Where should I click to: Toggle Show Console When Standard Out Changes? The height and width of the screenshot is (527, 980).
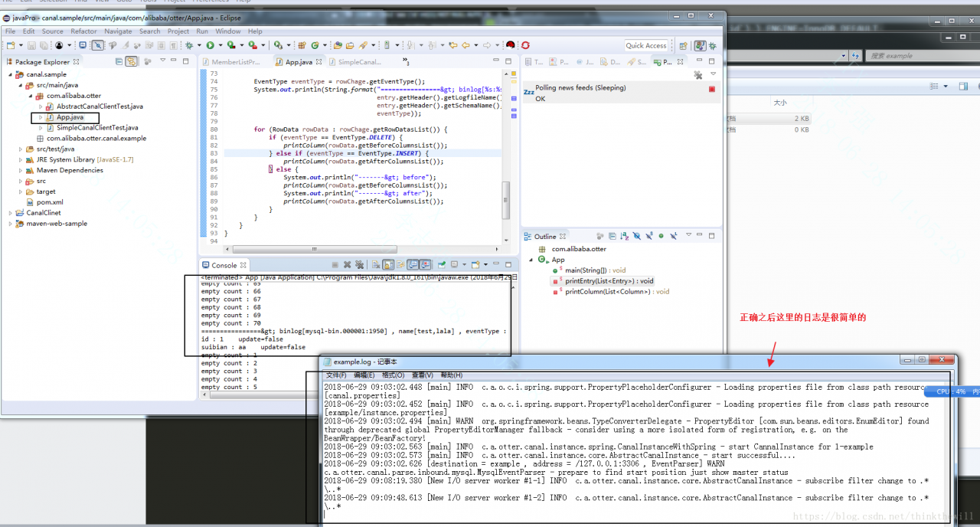pyautogui.click(x=412, y=265)
